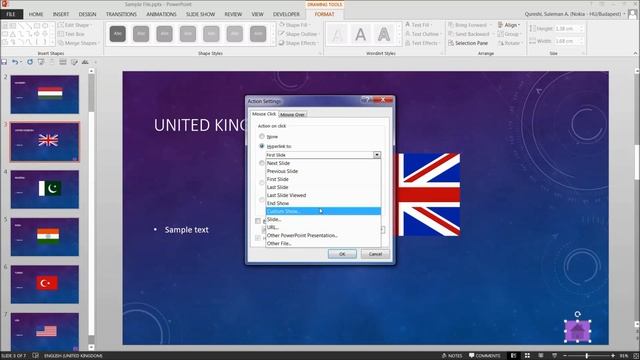The image size is (640, 360).
Task: Select the None radio button
Action: (x=262, y=136)
